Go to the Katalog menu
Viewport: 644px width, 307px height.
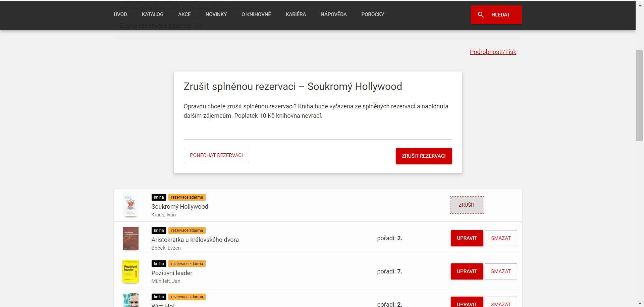click(x=153, y=14)
